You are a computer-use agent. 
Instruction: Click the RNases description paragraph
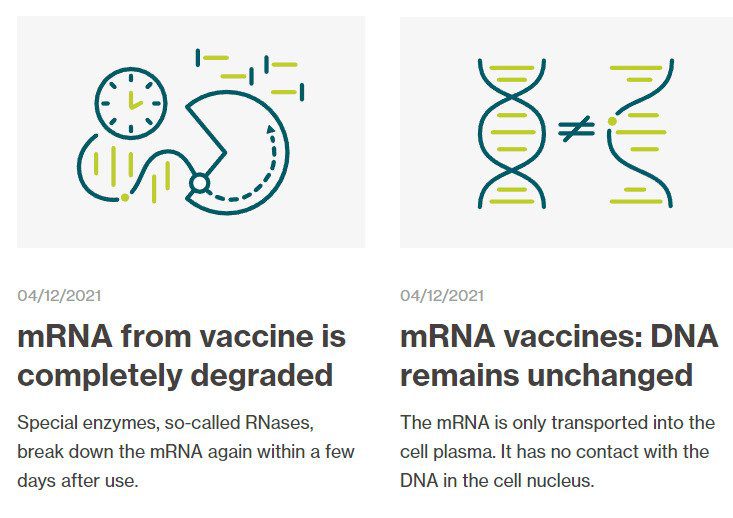point(186,452)
